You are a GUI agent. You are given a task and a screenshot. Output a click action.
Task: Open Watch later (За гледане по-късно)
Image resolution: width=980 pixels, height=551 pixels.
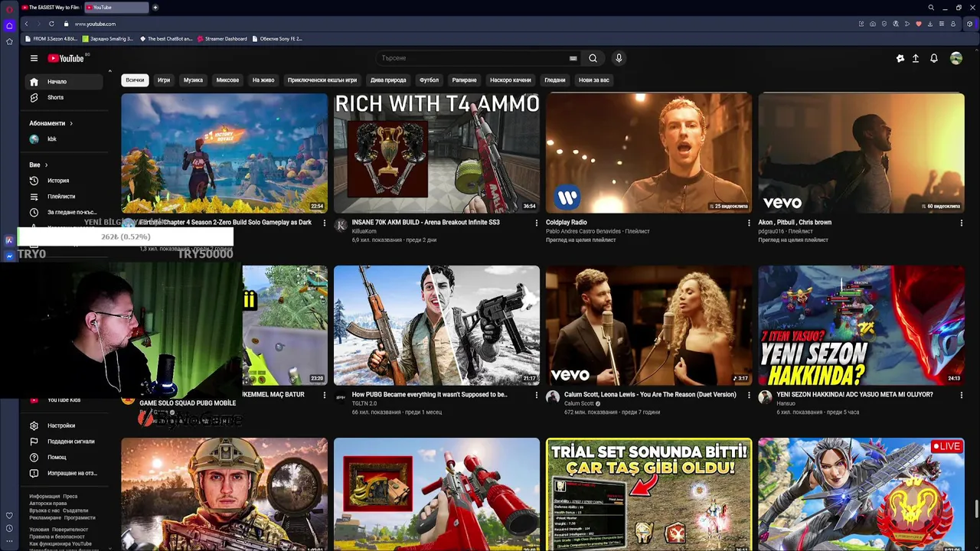tap(64, 212)
